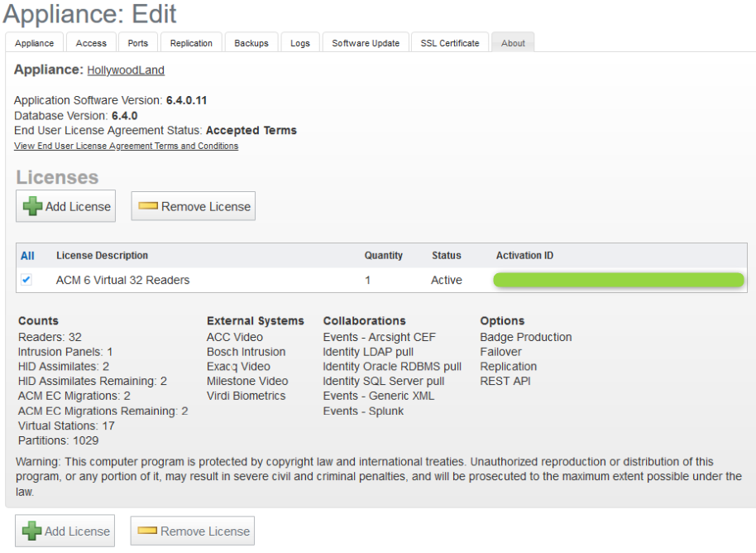Uncheck the ACM 6 Virtual 32 Readers checkbox

pyautogui.click(x=26, y=280)
